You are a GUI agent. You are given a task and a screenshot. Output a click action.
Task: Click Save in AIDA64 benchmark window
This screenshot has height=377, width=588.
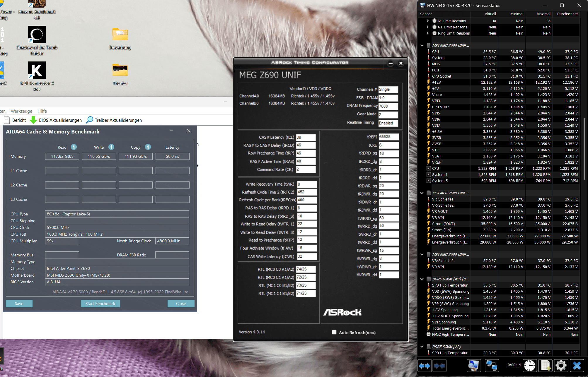pyautogui.click(x=19, y=304)
